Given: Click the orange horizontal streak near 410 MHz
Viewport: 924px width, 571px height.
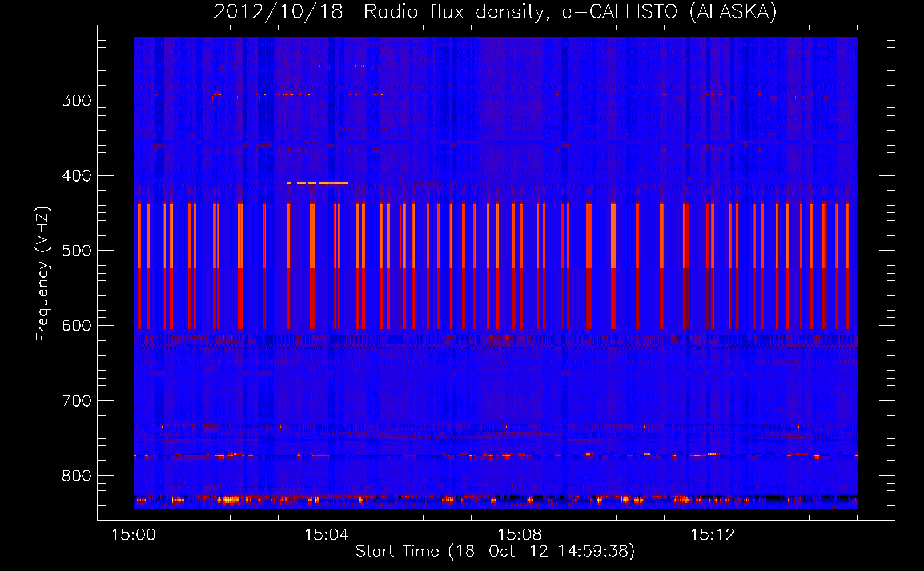Looking at the screenshot, I should click(318, 183).
